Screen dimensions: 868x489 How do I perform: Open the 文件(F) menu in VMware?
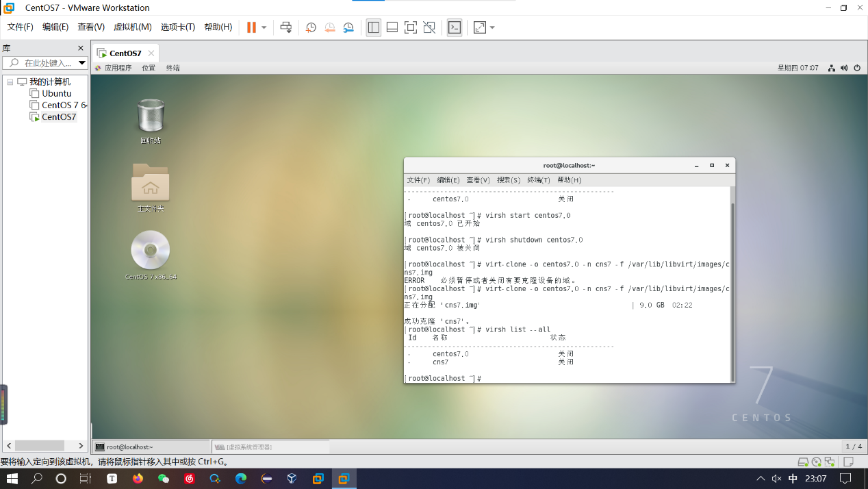[21, 27]
